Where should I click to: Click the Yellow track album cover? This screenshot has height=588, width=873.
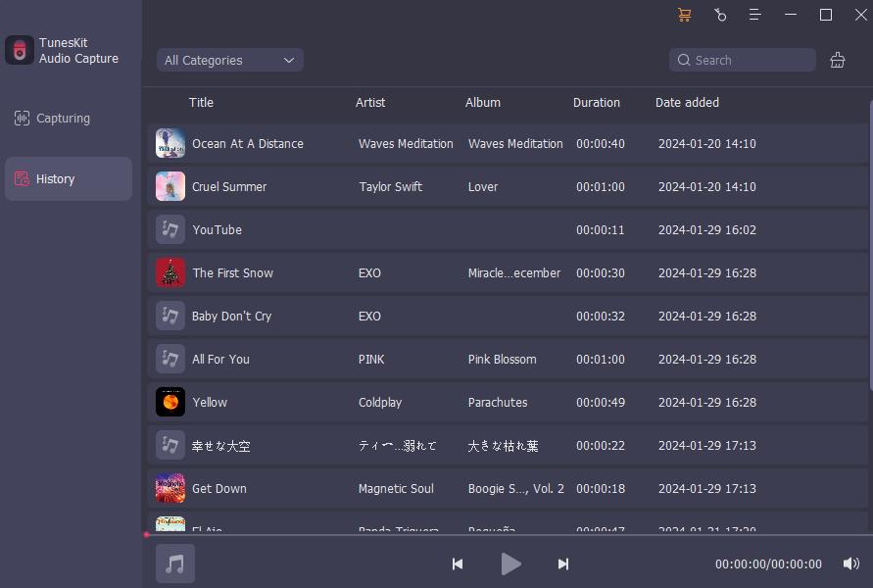point(170,402)
